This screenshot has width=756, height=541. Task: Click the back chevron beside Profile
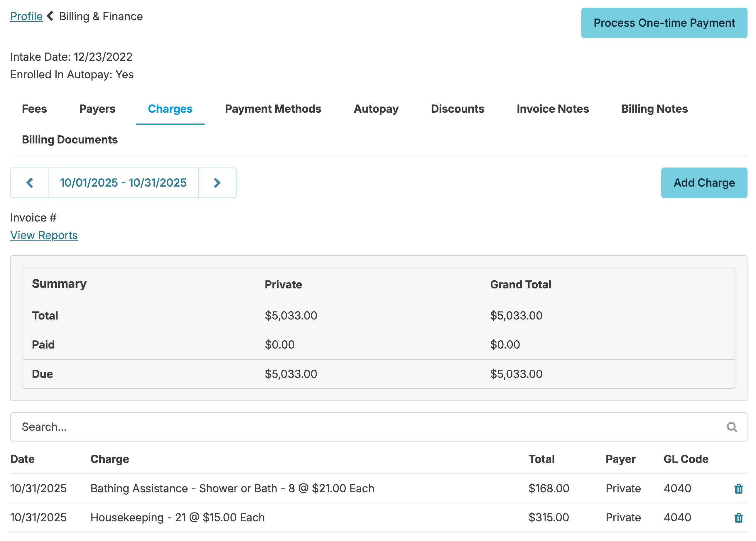[x=50, y=16]
